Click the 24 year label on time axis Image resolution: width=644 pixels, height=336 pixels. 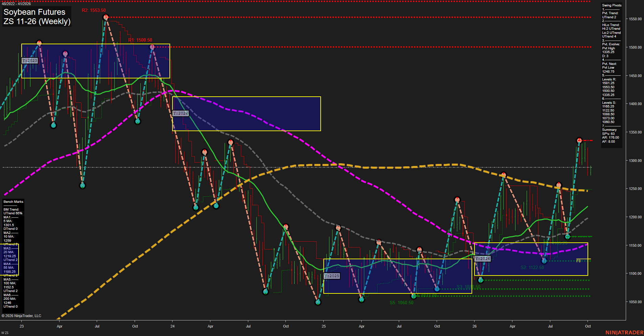[x=172, y=326]
